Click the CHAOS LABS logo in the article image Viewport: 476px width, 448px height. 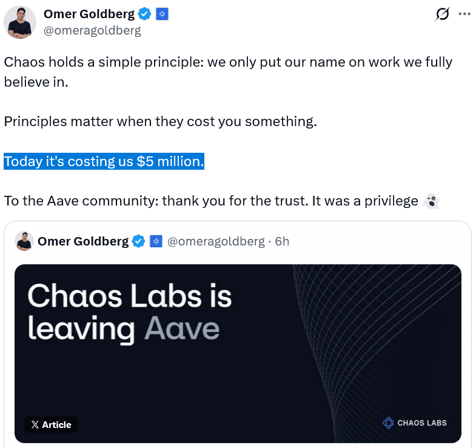pos(415,423)
